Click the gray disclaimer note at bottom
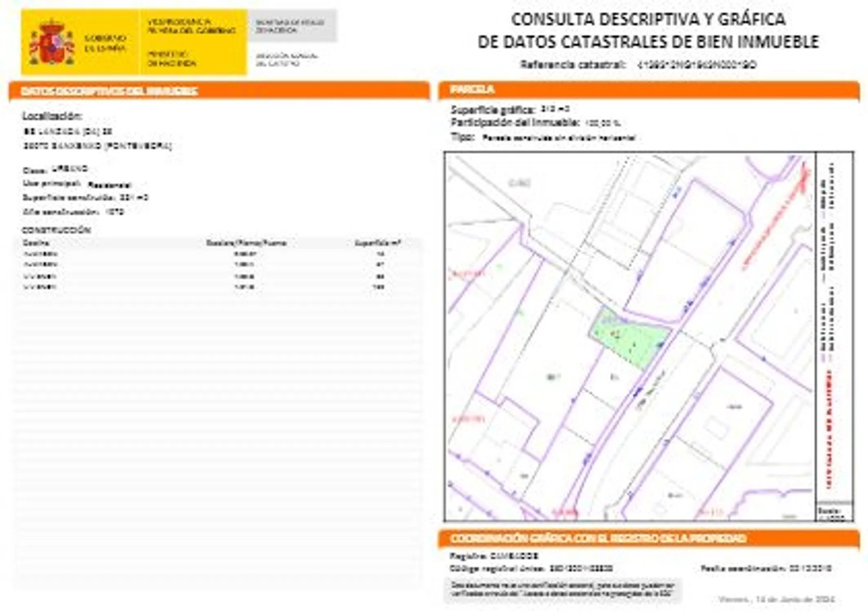868x612 pixels. [x=562, y=590]
